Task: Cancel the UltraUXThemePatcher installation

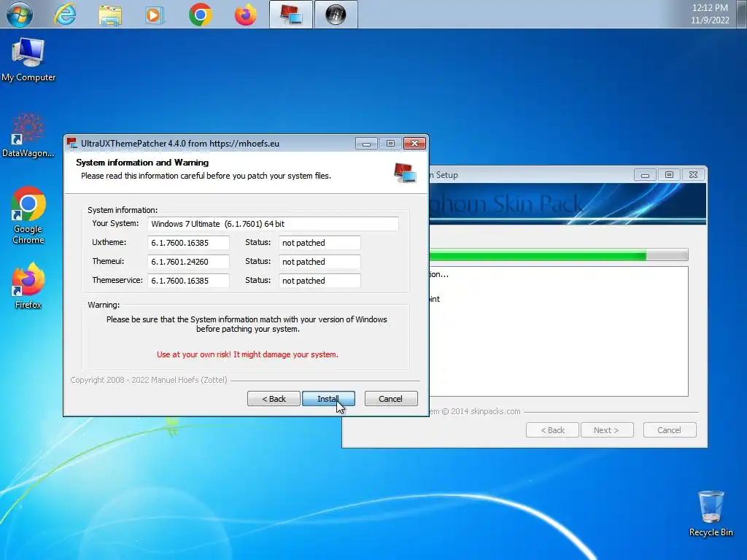Action: [x=391, y=399]
